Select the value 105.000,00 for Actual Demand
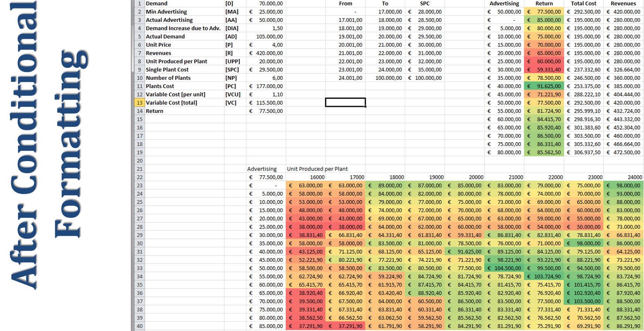Viewport: 644px width, 331px height. [x=266, y=36]
